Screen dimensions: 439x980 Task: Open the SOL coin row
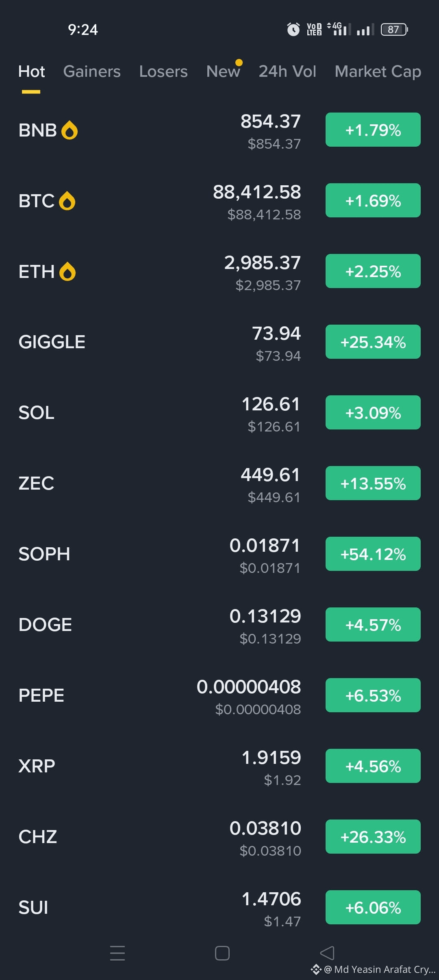[x=219, y=412]
